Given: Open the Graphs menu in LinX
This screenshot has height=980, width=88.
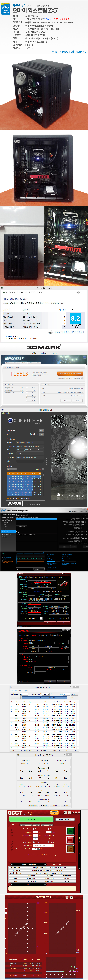Looking at the screenshot, I should (25, 691).
